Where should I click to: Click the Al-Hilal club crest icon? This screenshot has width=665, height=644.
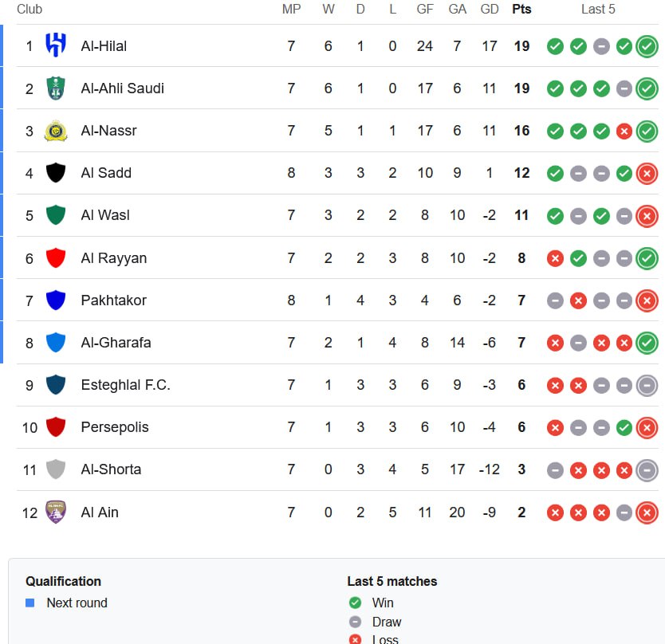55,45
